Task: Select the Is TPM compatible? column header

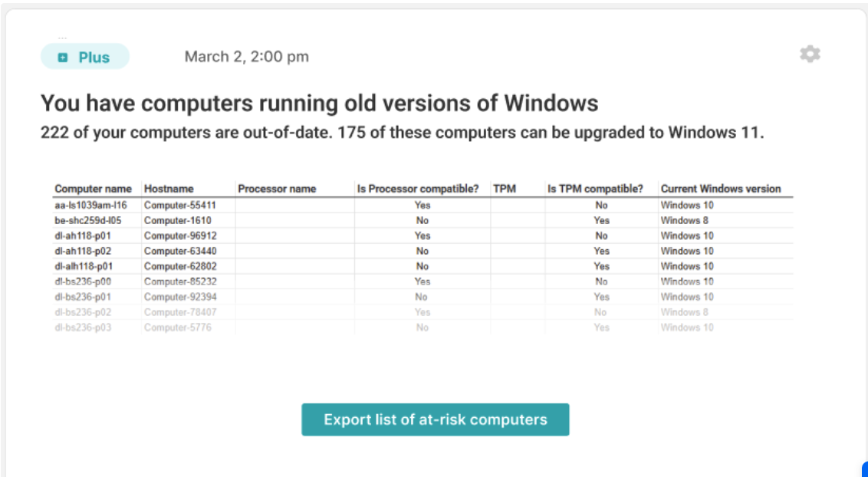Action: pyautogui.click(x=595, y=189)
